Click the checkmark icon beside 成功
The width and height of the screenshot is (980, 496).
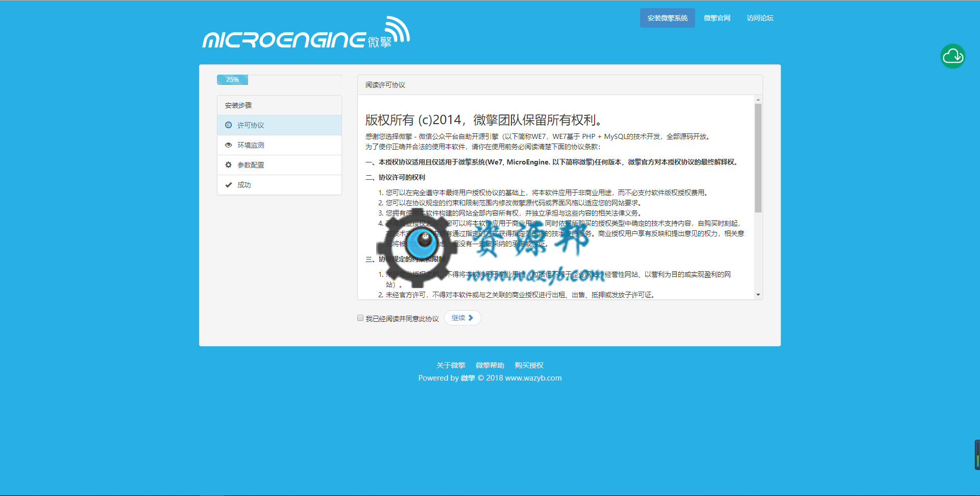click(x=228, y=185)
